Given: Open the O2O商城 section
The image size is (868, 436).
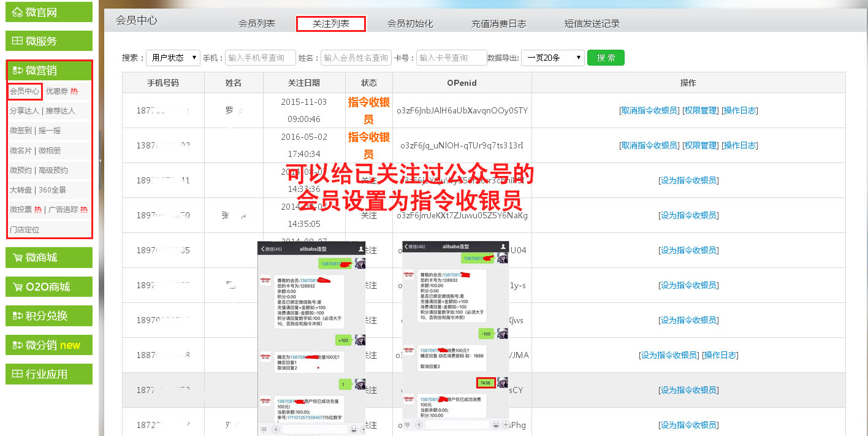Looking at the screenshot, I should coord(48,287).
